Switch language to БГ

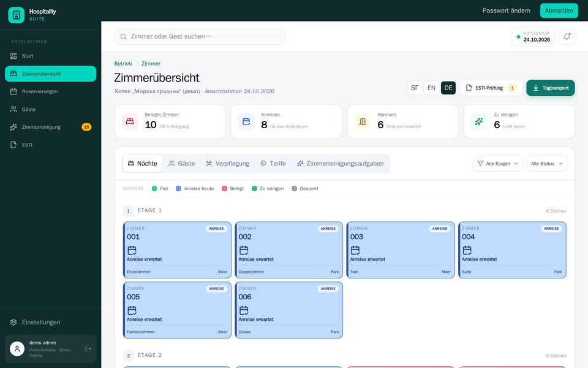coord(415,88)
